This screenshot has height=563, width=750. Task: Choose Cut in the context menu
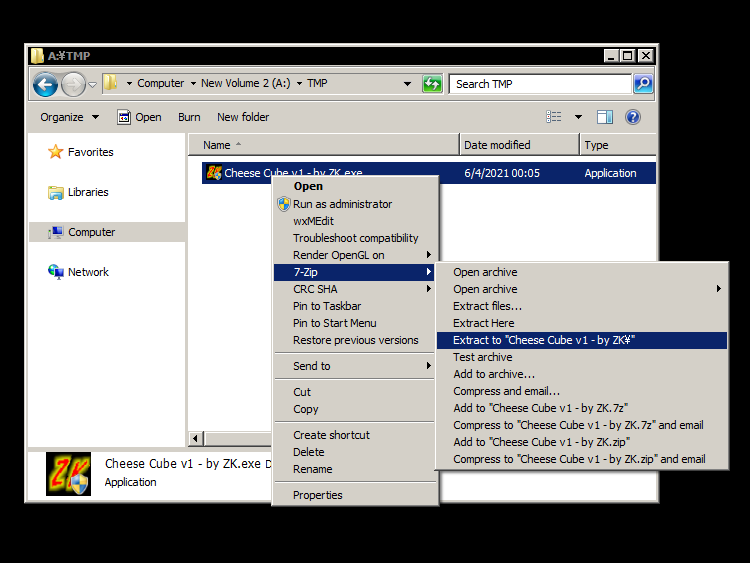pos(355,392)
